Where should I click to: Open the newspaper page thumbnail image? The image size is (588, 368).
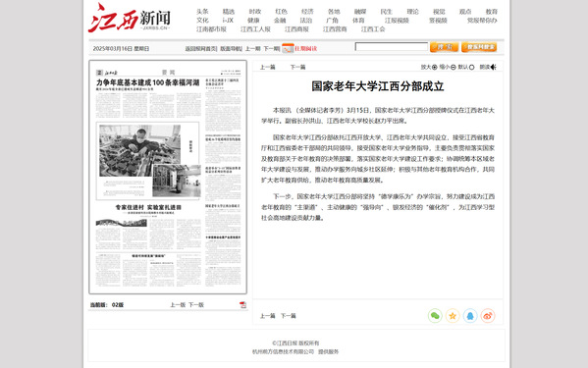(x=168, y=178)
